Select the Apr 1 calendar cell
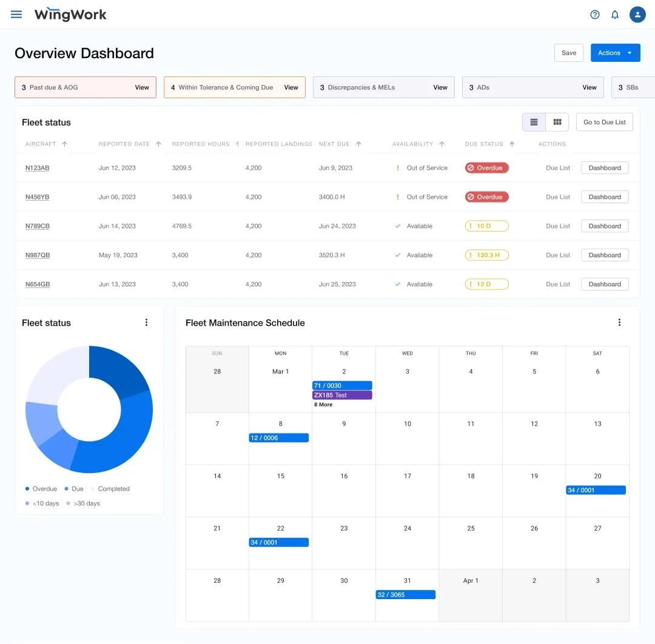The width and height of the screenshot is (655, 644). tap(471, 595)
